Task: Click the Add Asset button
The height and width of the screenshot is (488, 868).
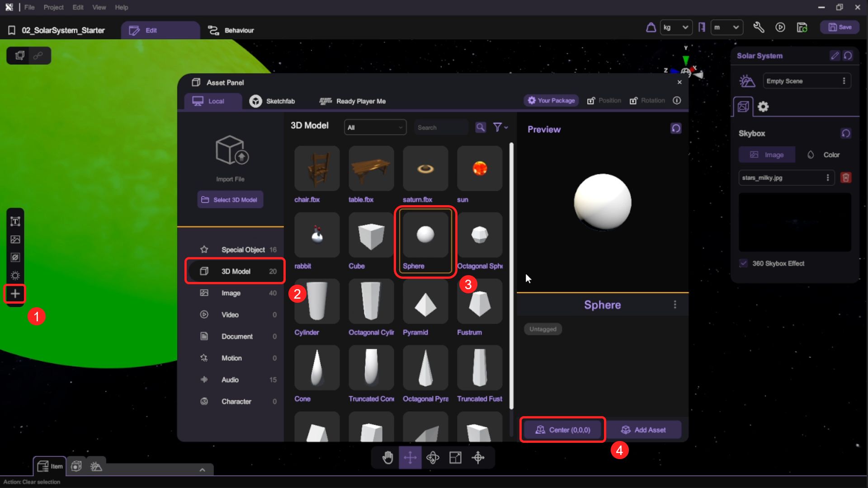Action: tap(643, 430)
